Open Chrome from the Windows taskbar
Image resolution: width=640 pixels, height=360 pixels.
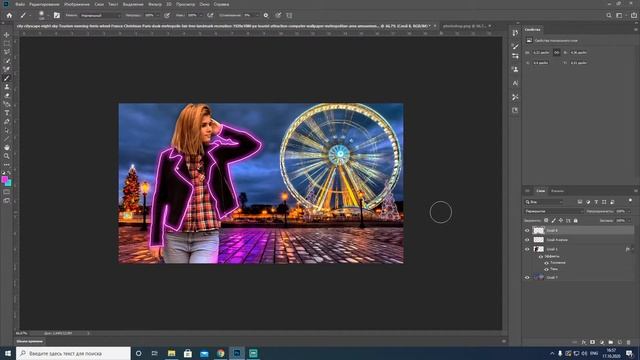220,353
